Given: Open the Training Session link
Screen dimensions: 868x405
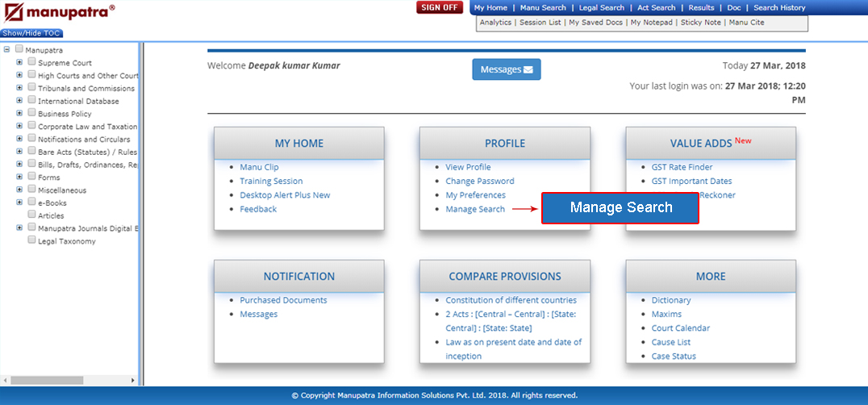Looking at the screenshot, I should 271,181.
